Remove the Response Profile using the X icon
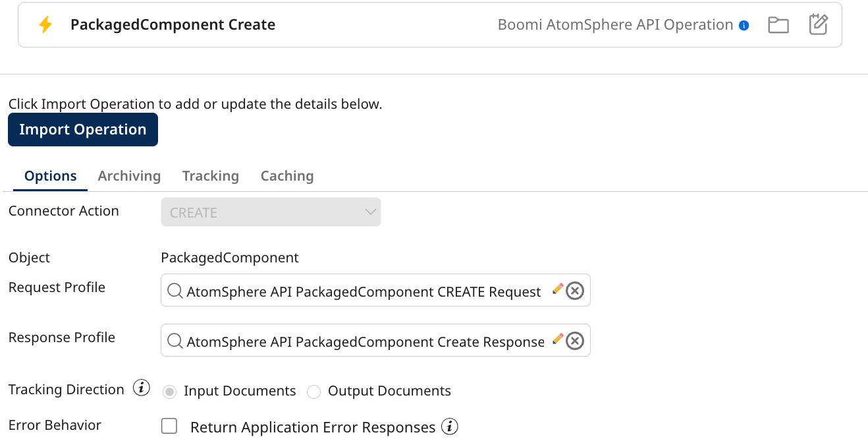This screenshot has width=868, height=443. click(574, 341)
